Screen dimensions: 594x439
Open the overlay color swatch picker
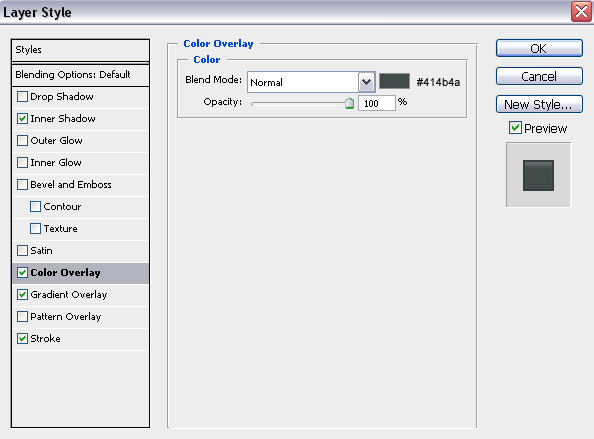[x=394, y=81]
